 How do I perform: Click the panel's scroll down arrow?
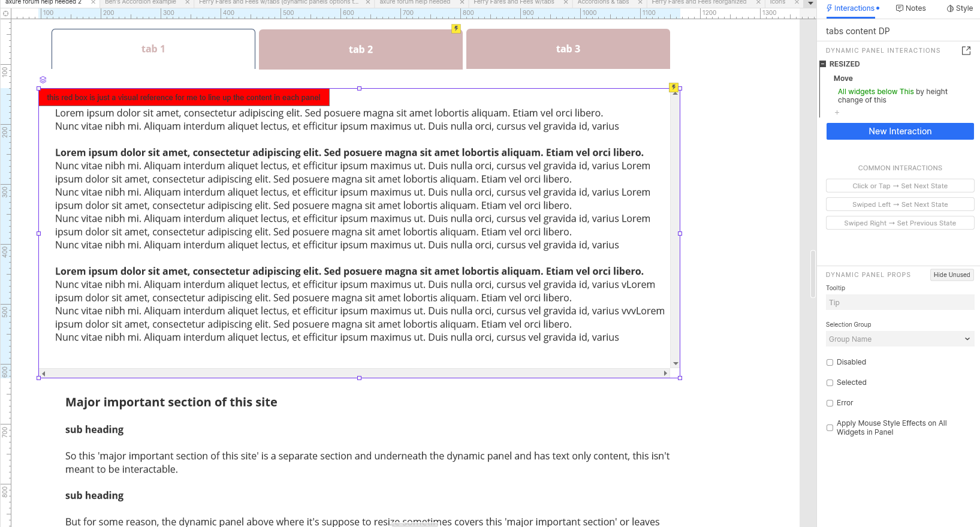pos(676,363)
